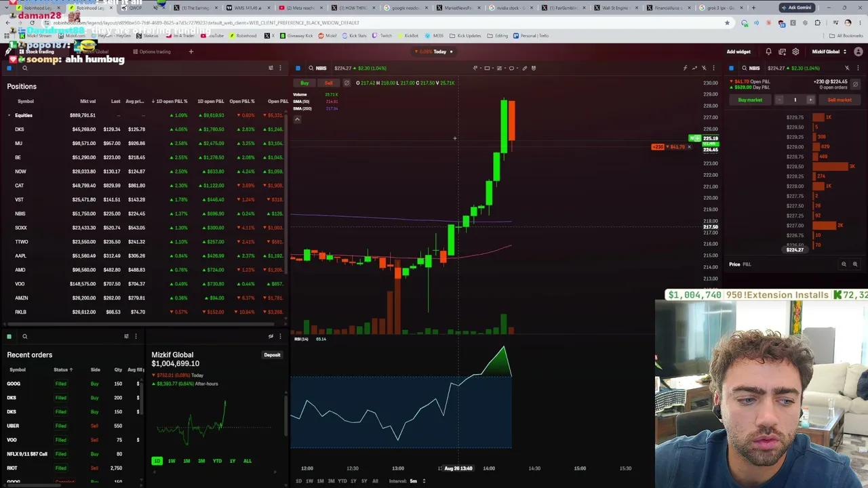Toggle the Recent orders green link square
The width and height of the screenshot is (868, 488).
(x=9, y=336)
